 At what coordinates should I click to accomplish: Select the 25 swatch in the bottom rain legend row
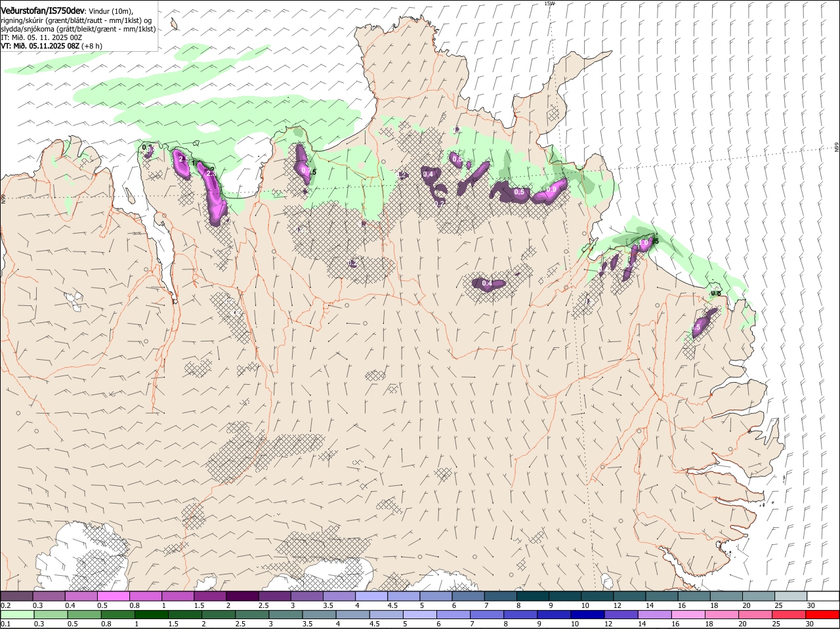pos(789,615)
